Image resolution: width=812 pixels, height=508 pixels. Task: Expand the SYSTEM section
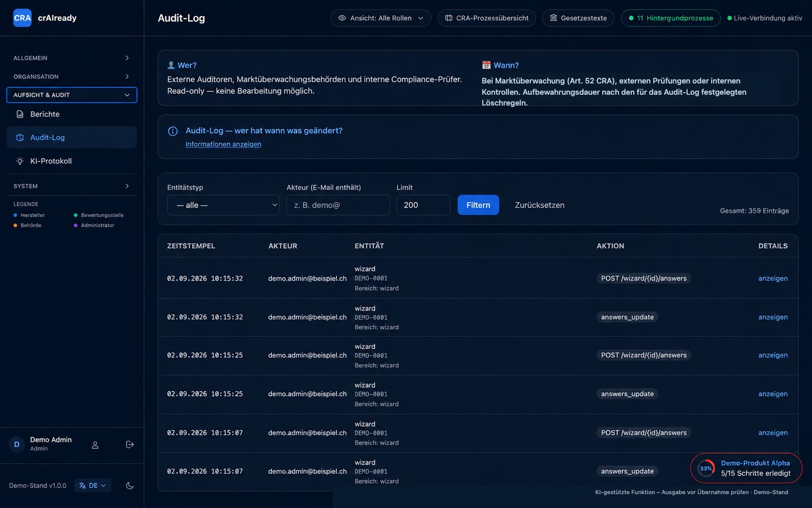72,186
